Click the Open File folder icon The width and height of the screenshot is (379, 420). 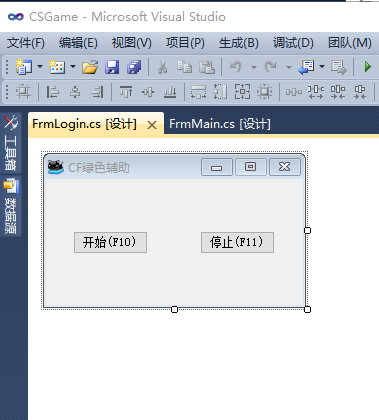pyautogui.click(x=90, y=67)
